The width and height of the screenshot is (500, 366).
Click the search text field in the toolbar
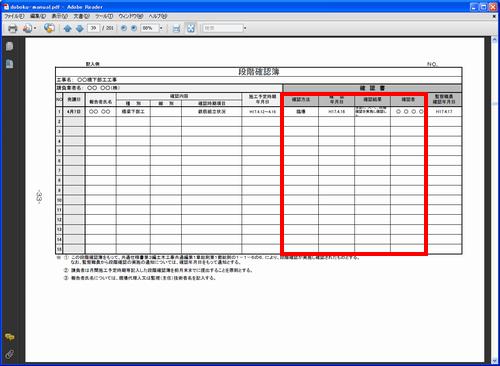223,28
